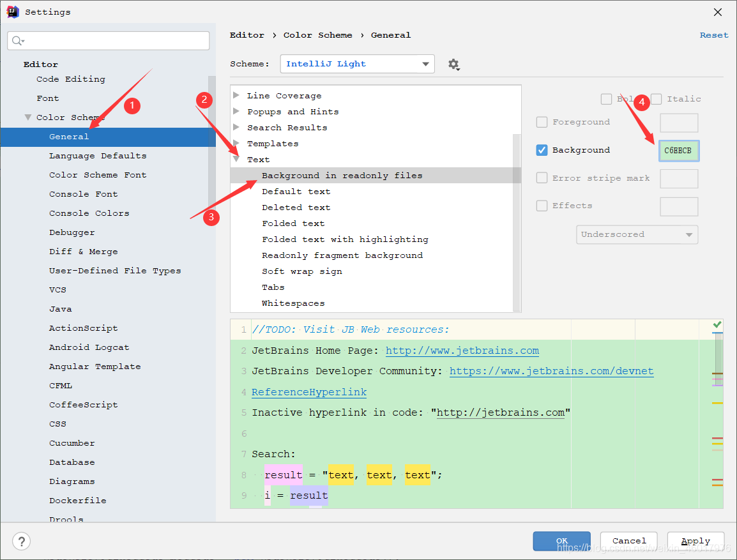The height and width of the screenshot is (560, 737).
Task: Open User-Defined File Types settings
Action: (x=115, y=271)
